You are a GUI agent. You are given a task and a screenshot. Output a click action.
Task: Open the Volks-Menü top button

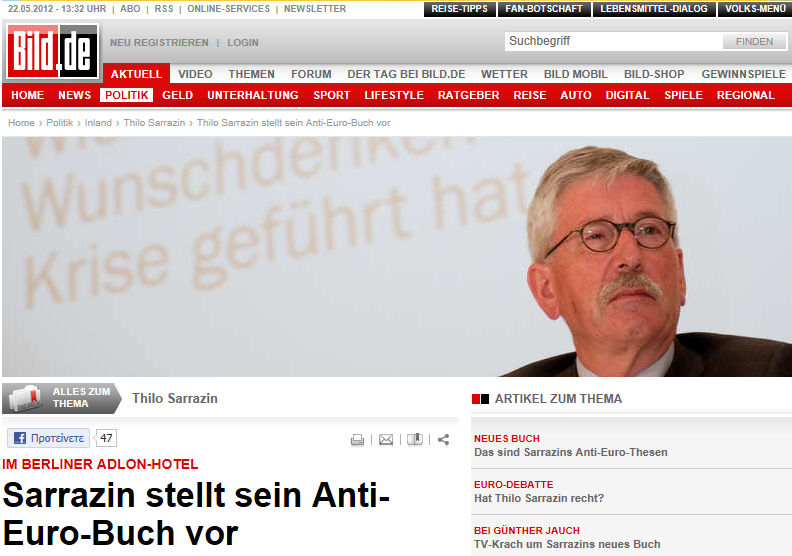coord(754,9)
